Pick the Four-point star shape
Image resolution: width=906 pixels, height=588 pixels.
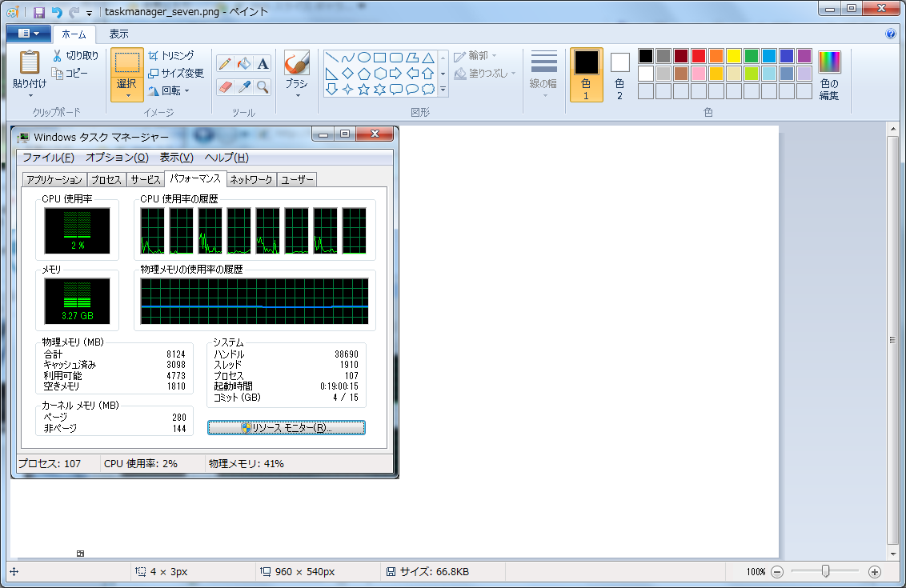pos(348,89)
